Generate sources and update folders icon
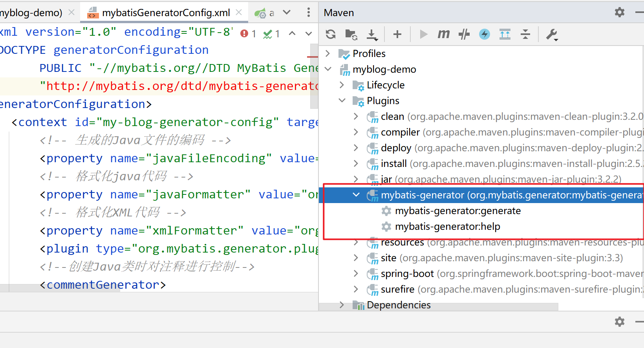This screenshot has height=348, width=644. 351,35
